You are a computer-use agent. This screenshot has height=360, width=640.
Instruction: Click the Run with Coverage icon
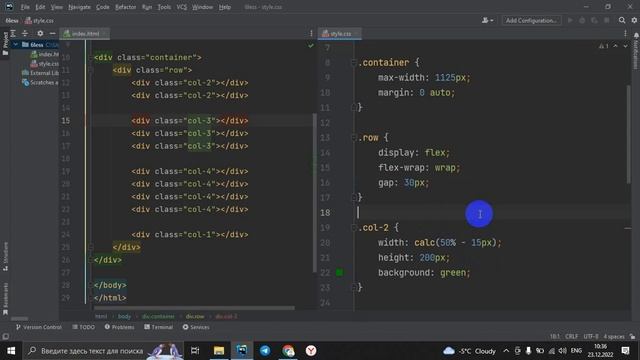click(x=594, y=20)
